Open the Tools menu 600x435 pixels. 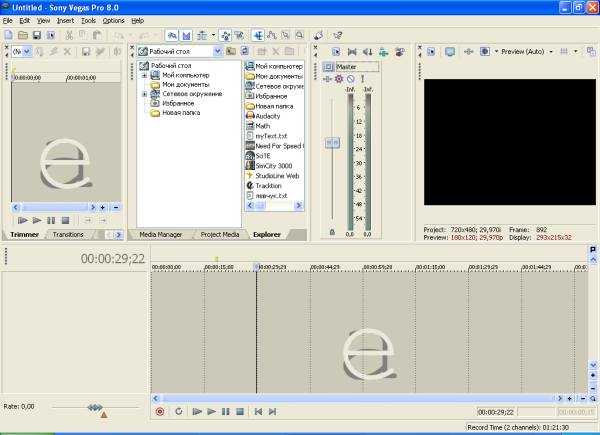[88, 21]
